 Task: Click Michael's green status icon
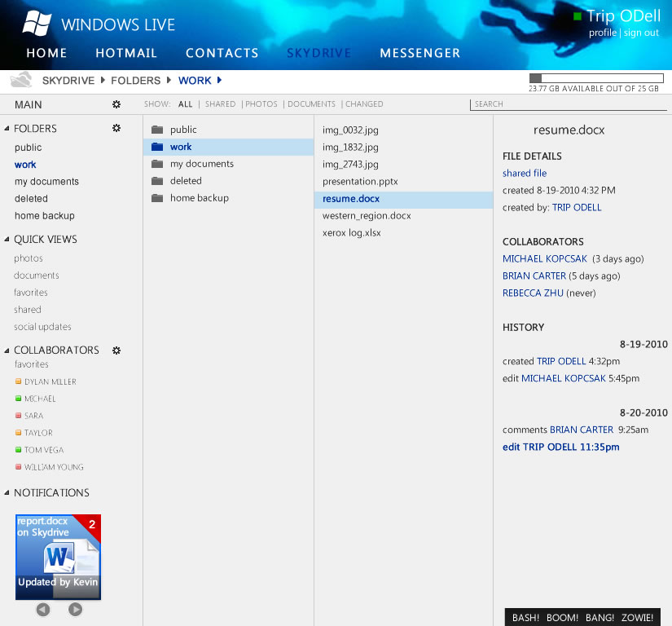18,399
